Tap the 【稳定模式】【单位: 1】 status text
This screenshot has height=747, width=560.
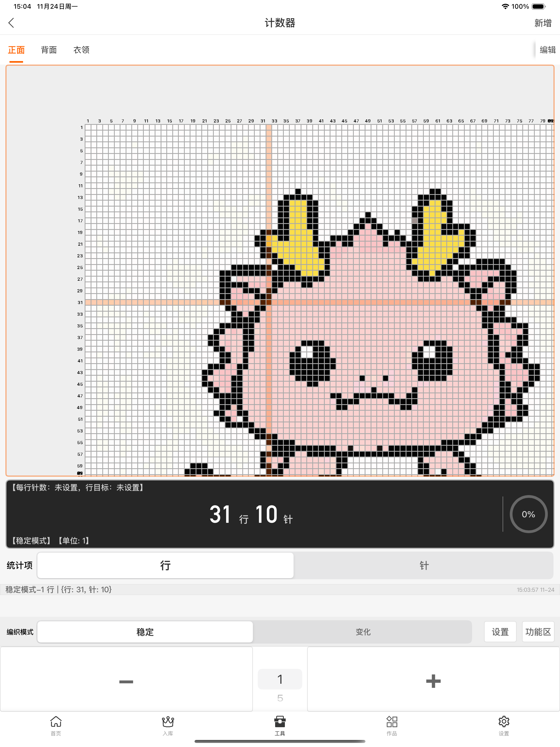point(51,541)
